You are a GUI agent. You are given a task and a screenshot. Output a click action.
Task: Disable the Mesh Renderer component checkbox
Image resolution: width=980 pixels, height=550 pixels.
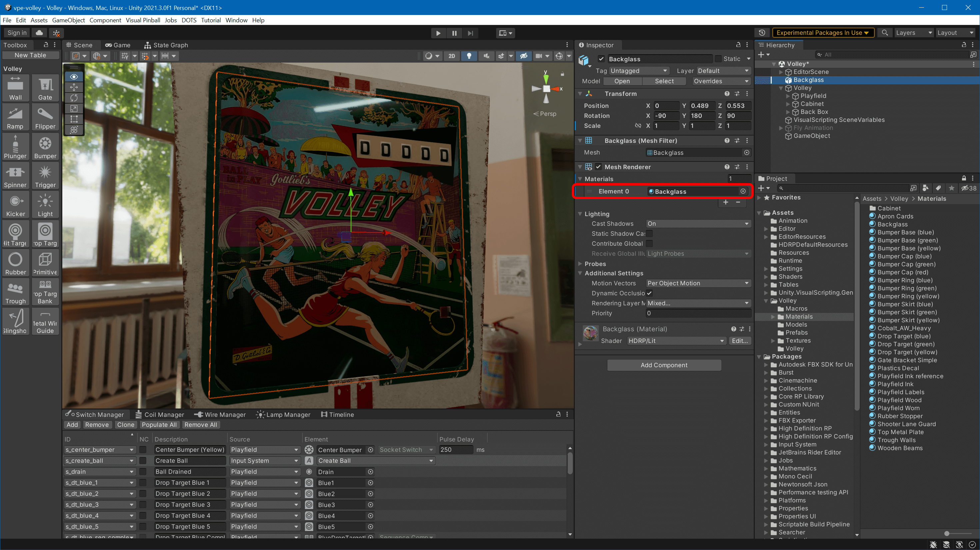tap(598, 167)
